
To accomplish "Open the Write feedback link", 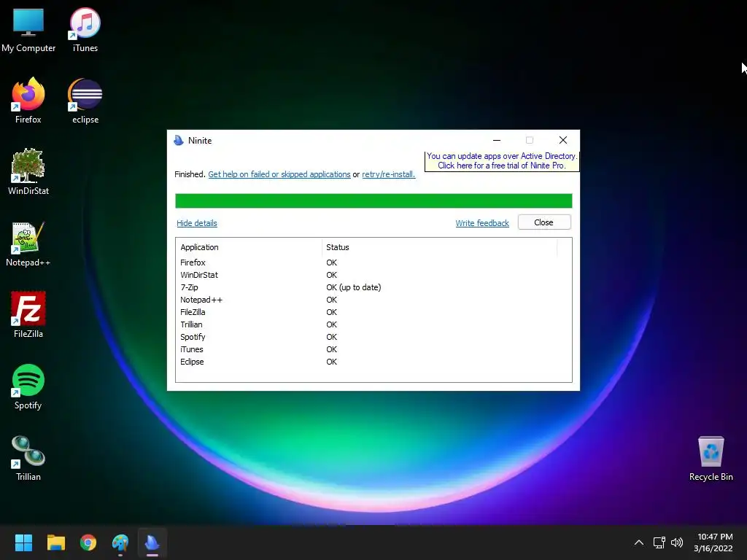I will (482, 223).
